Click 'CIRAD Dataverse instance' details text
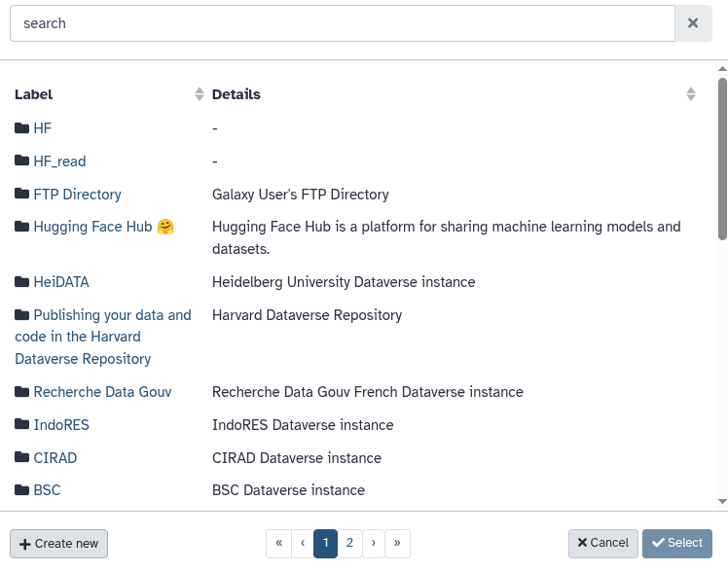This screenshot has width=728, height=572. click(x=297, y=458)
